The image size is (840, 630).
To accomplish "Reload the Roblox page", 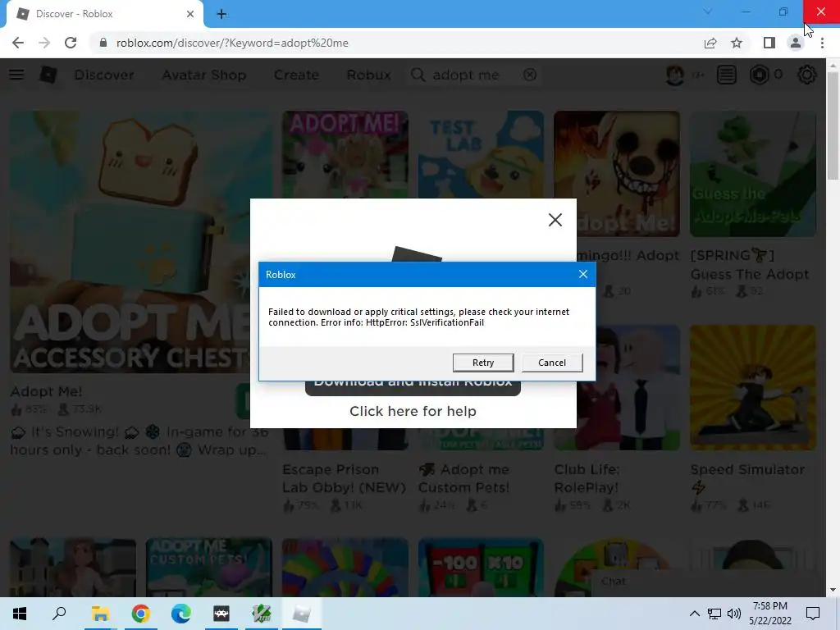I will click(x=71, y=43).
